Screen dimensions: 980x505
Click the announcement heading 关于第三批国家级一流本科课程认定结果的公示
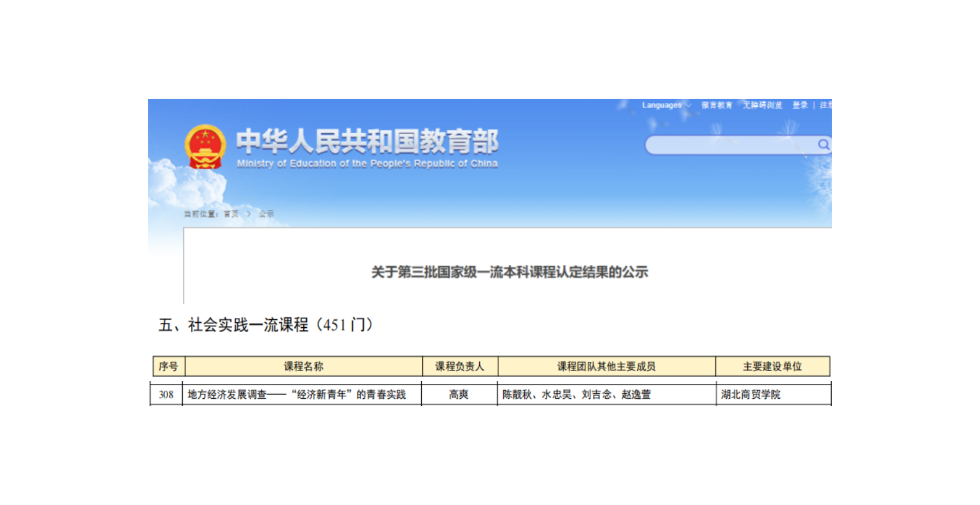pyautogui.click(x=509, y=272)
